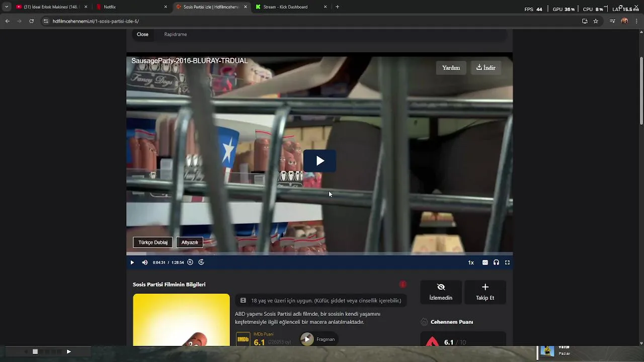Click the video progress bar to seek
Viewport: 644px width, 362px height.
click(x=319, y=254)
